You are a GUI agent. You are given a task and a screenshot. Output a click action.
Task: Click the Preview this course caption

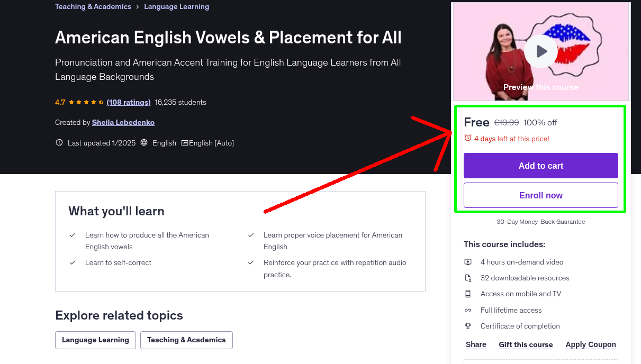point(541,87)
